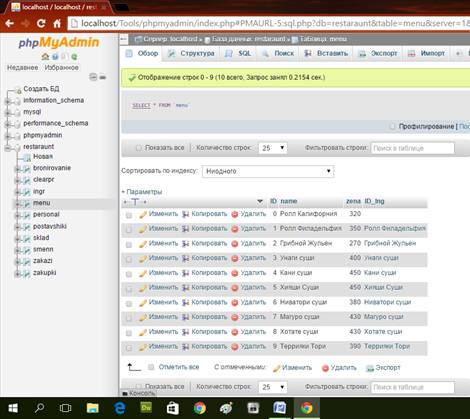Click red icon next to bulk Удалить

[325, 368]
